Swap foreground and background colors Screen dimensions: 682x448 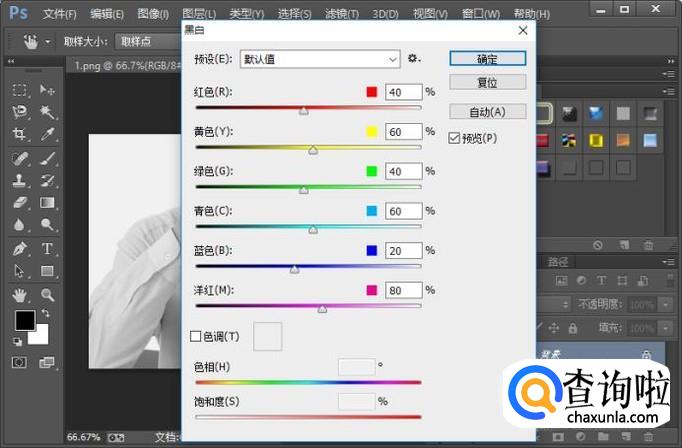(x=45, y=313)
